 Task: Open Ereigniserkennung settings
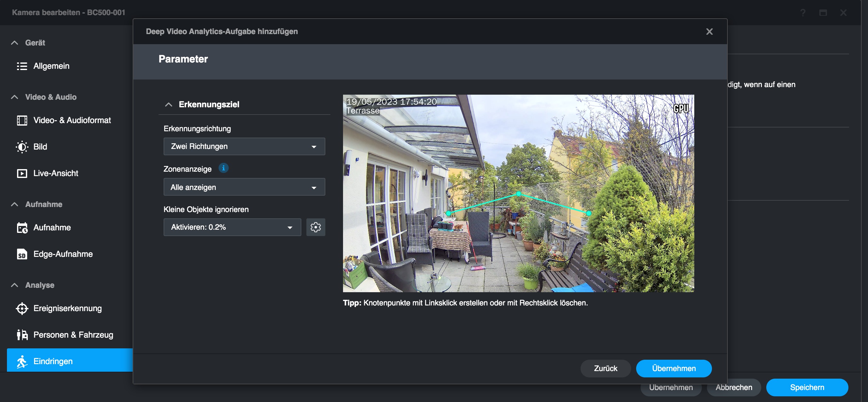[x=67, y=308]
